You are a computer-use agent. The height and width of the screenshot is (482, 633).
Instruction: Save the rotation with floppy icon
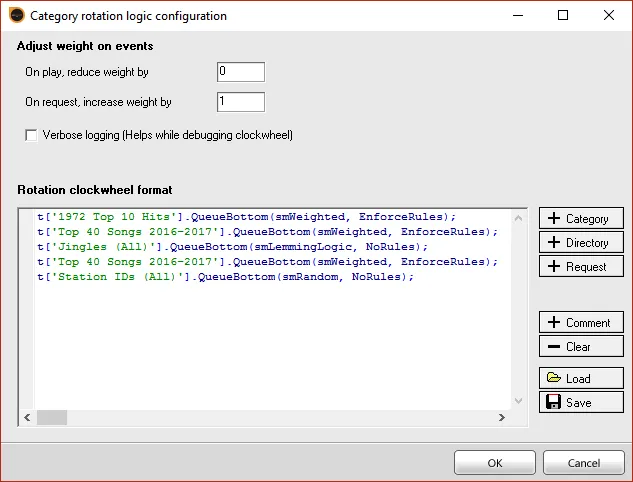(581, 402)
